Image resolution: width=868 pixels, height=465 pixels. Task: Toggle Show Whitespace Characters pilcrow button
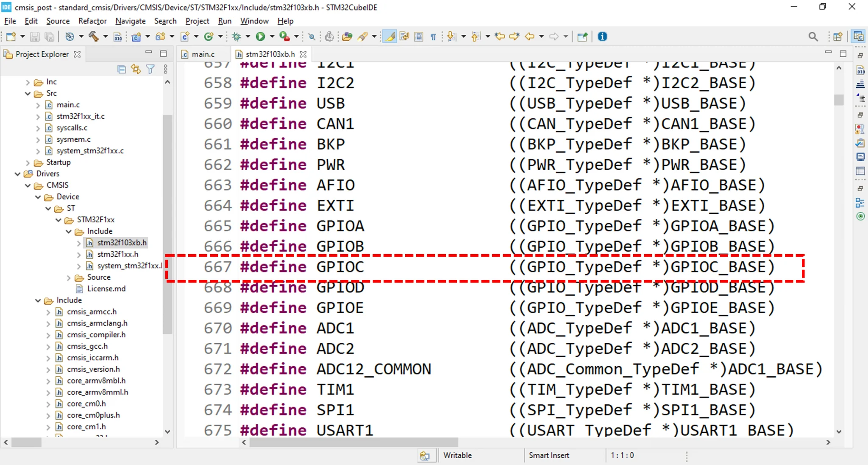pyautogui.click(x=433, y=36)
